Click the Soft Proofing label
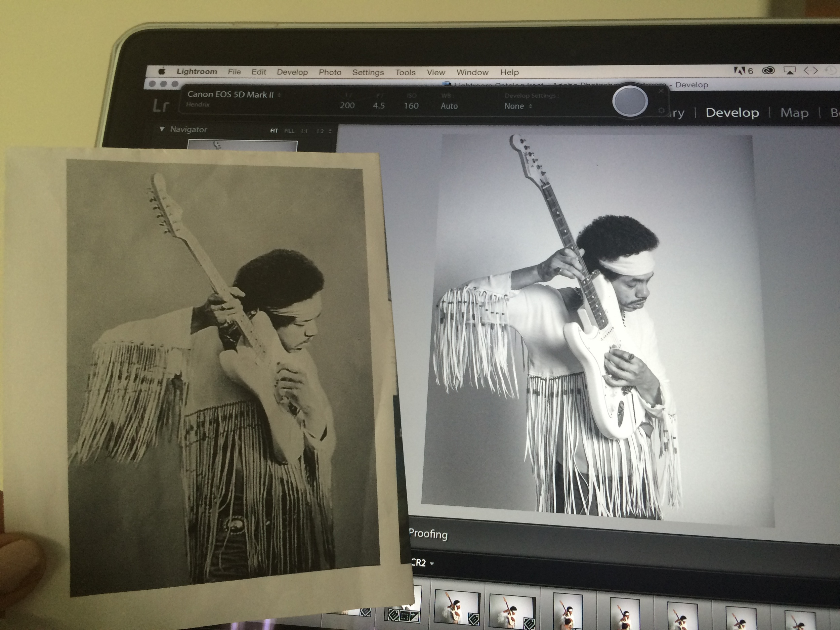Viewport: 840px width, 630px height. (428, 534)
